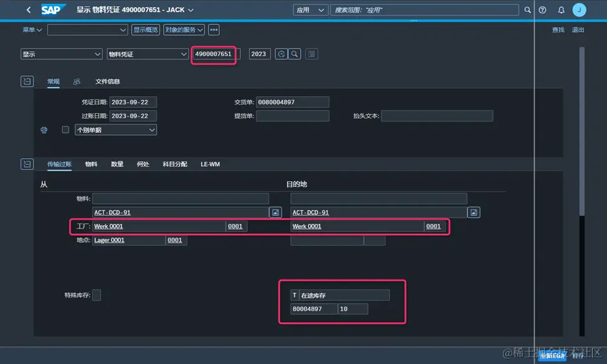Viewport: 607px width, 364px height.
Task: Expand the document title dropdown chevron
Action: tap(191, 10)
